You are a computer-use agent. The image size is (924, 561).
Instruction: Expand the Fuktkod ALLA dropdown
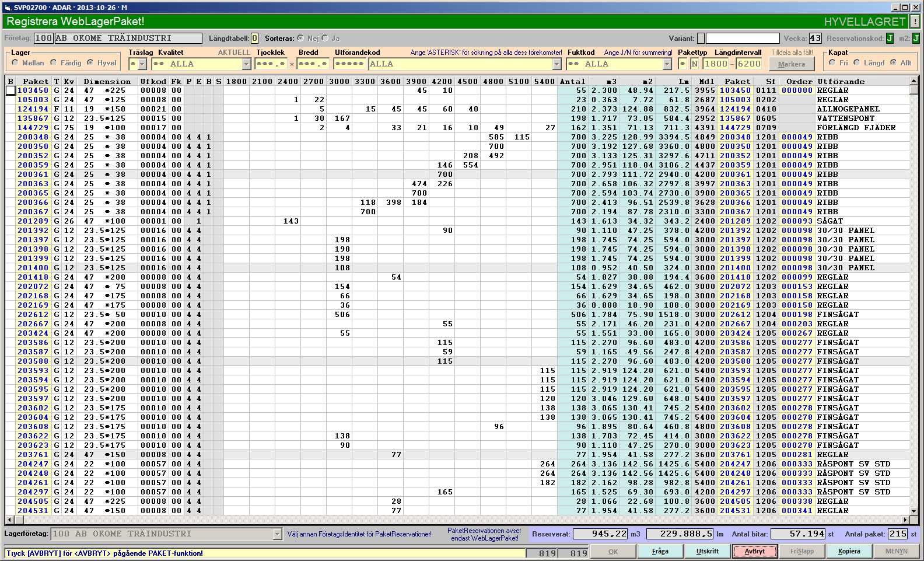point(667,64)
